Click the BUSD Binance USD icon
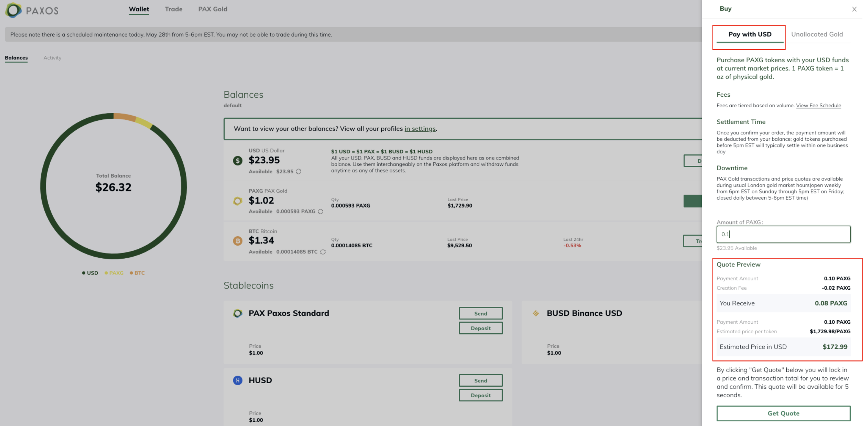Viewport: 868px width, 426px height. 536,313
